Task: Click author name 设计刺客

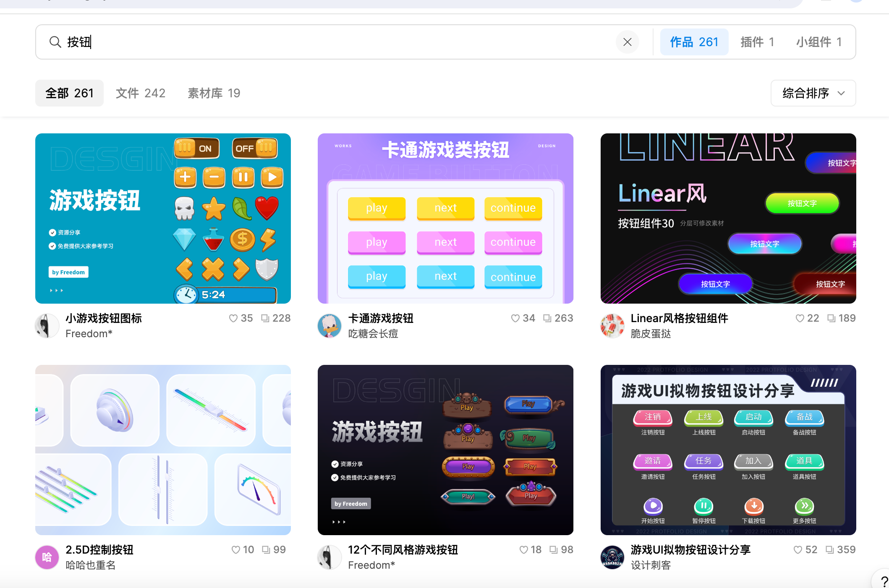Action: point(651,565)
